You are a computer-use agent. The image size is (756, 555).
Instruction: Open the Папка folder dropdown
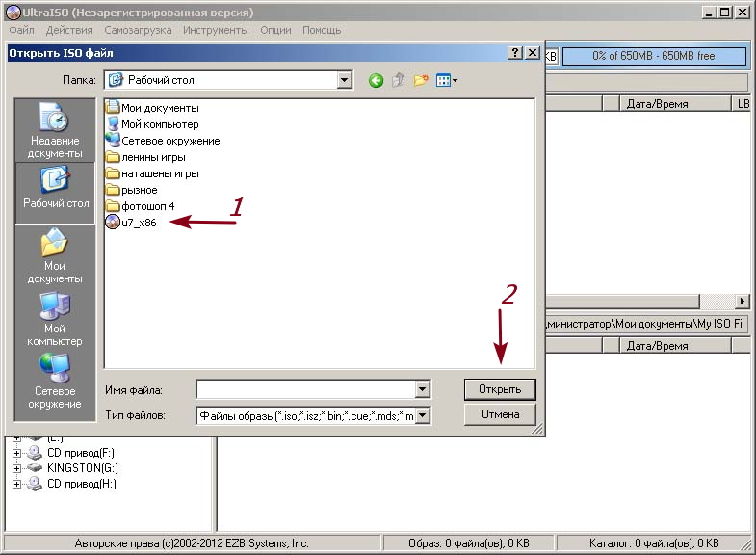pyautogui.click(x=344, y=80)
